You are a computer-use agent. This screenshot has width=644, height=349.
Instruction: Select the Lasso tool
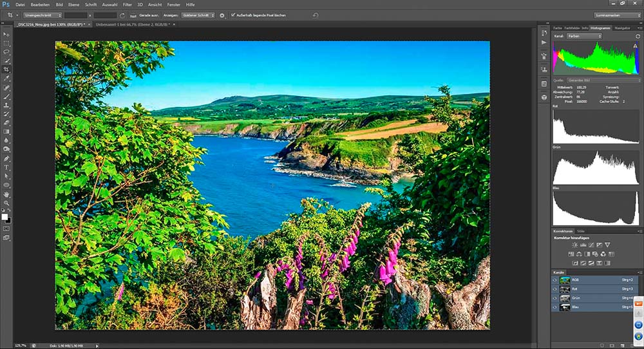[6, 52]
